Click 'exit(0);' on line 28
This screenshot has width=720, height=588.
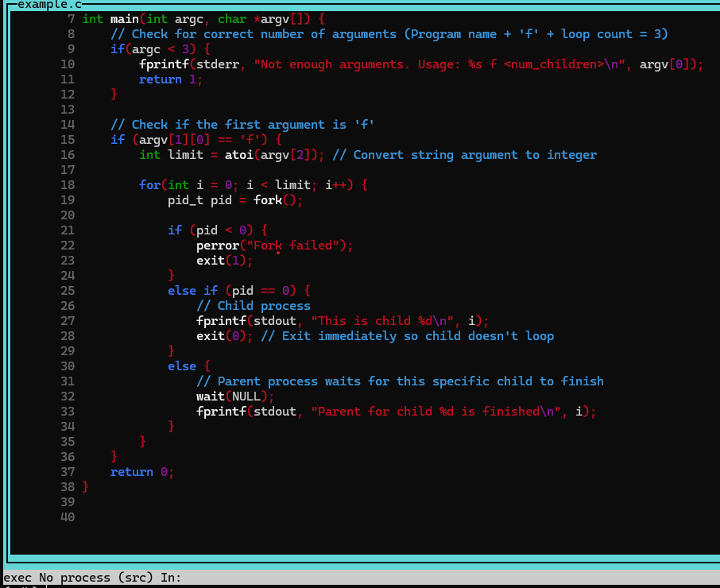[x=224, y=336]
